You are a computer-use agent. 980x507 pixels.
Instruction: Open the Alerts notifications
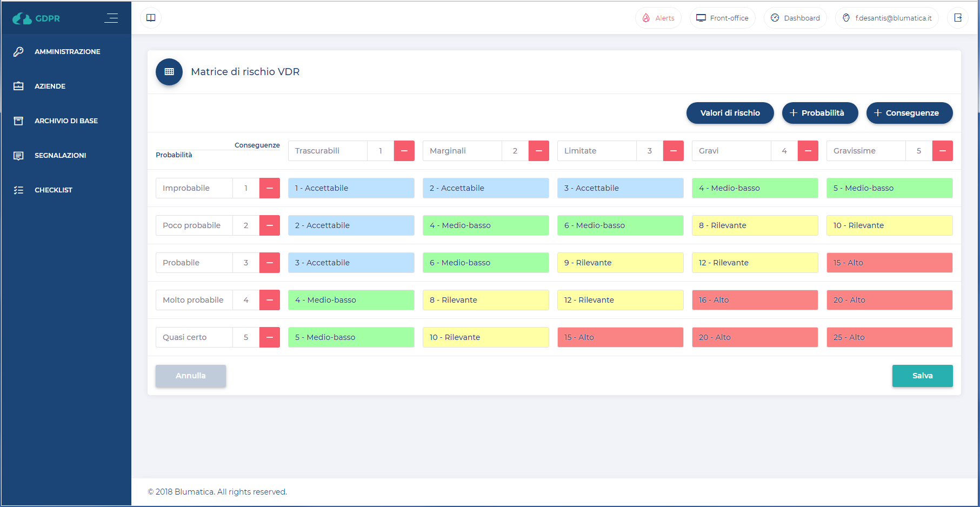658,18
